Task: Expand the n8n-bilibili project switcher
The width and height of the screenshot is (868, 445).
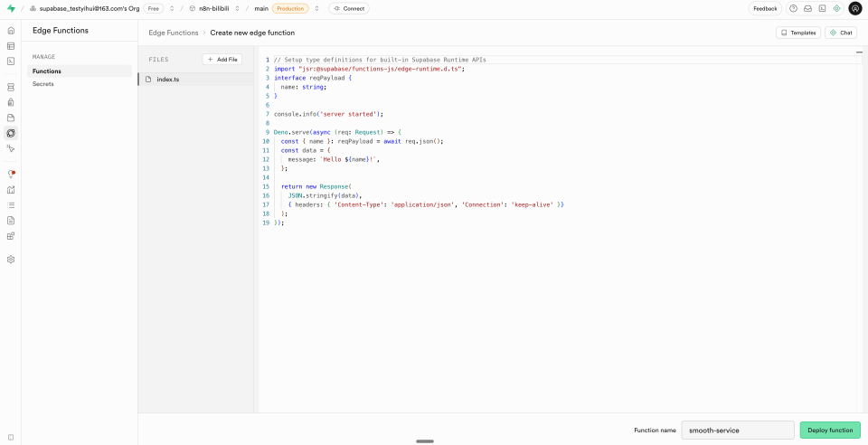Action: click(237, 8)
